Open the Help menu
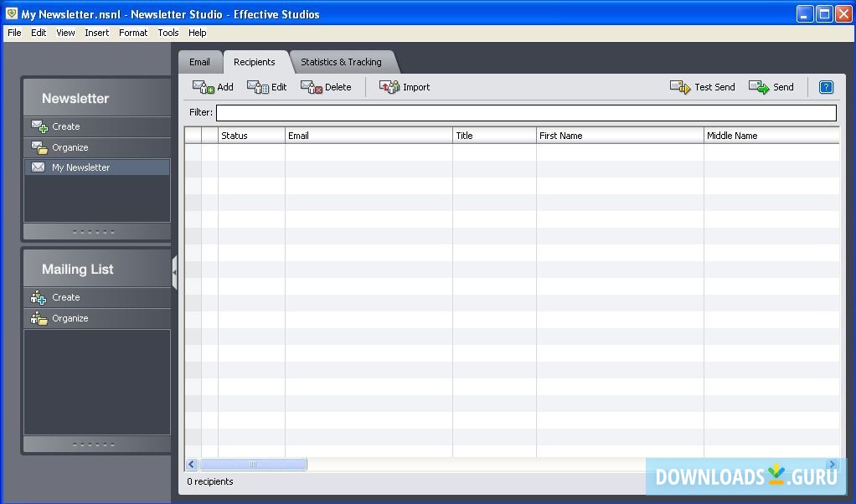 [197, 33]
